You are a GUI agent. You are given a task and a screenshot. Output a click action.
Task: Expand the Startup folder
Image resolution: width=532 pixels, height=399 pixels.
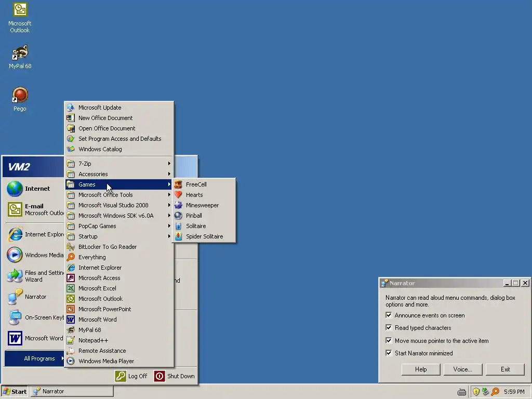(x=119, y=236)
